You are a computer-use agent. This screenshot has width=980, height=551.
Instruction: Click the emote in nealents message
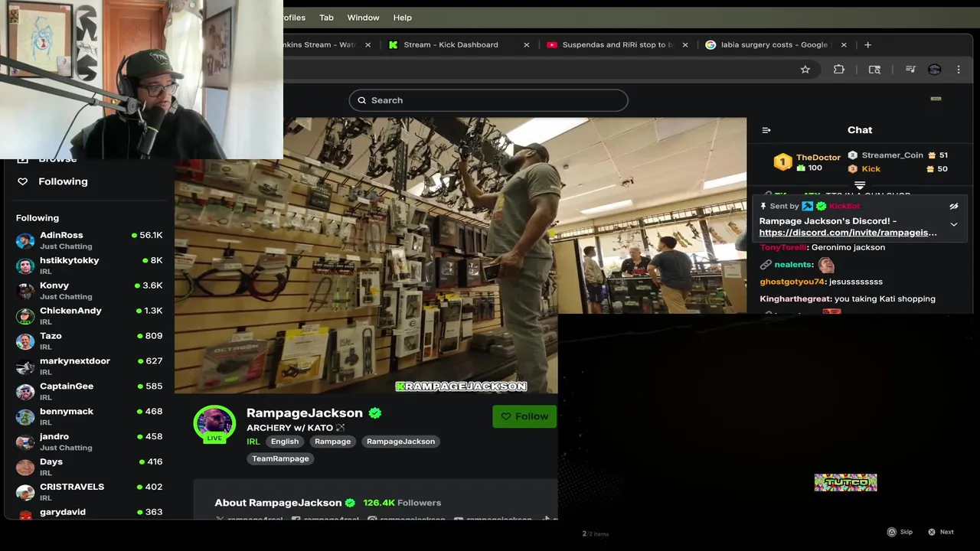826,265
